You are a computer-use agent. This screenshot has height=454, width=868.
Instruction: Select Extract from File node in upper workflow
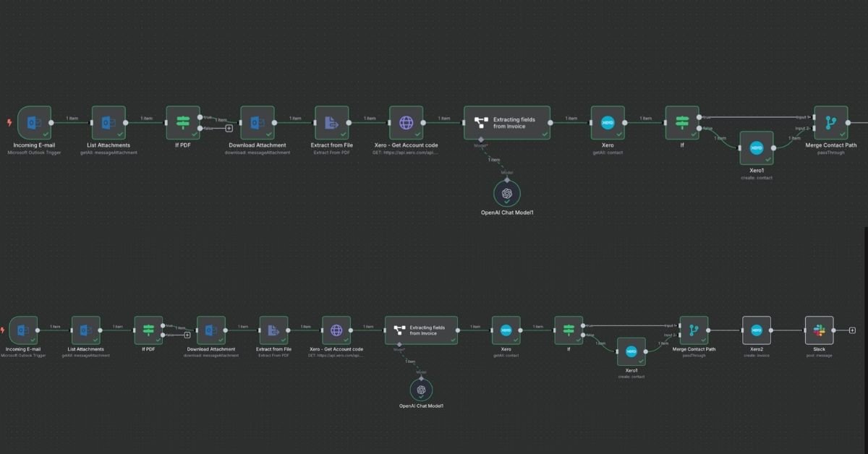click(332, 123)
